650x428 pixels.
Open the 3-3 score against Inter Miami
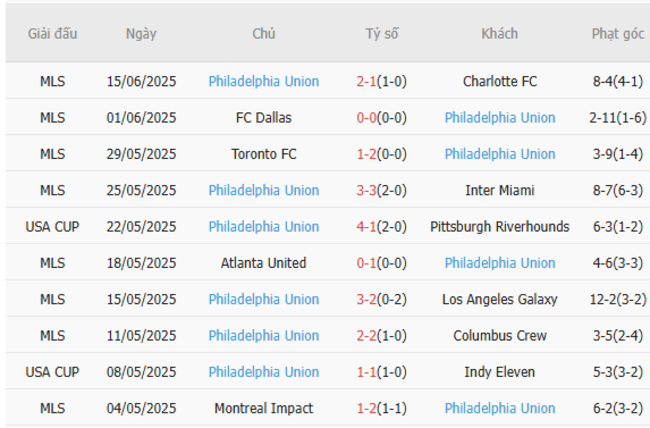tap(367, 190)
